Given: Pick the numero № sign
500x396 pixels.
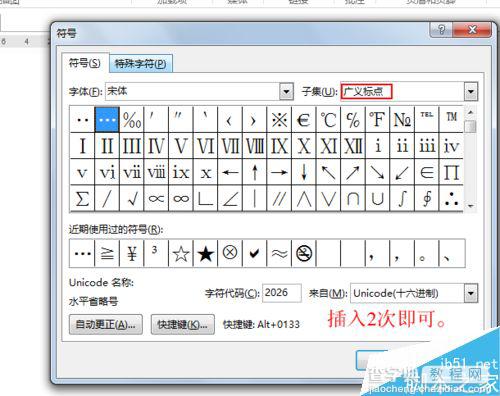Looking at the screenshot, I should (402, 119).
